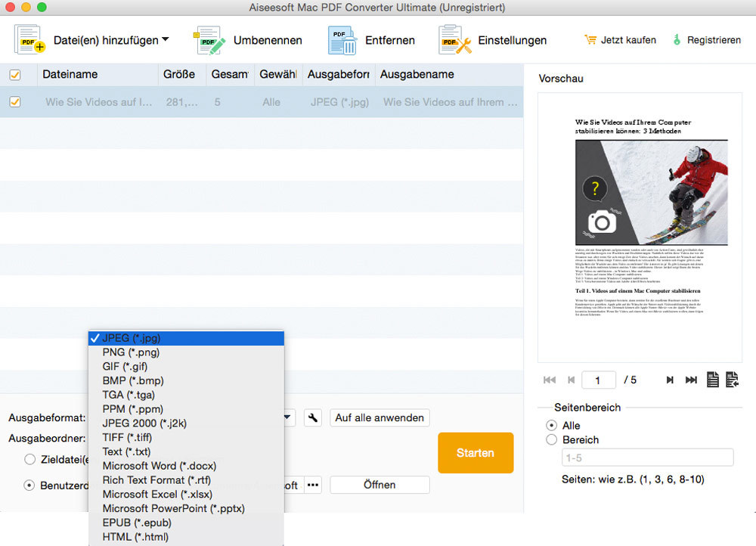Go to first preview page

(549, 380)
